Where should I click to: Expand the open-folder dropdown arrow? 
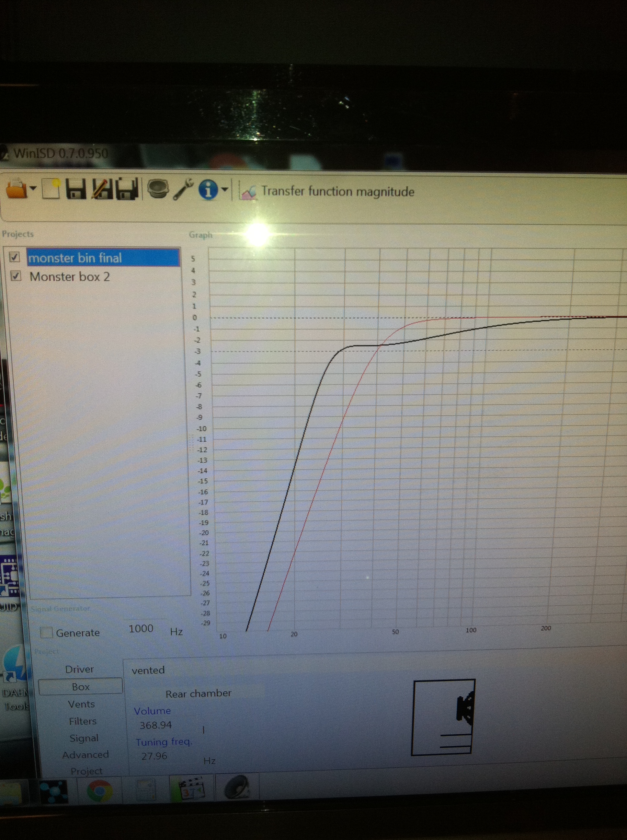coord(33,188)
